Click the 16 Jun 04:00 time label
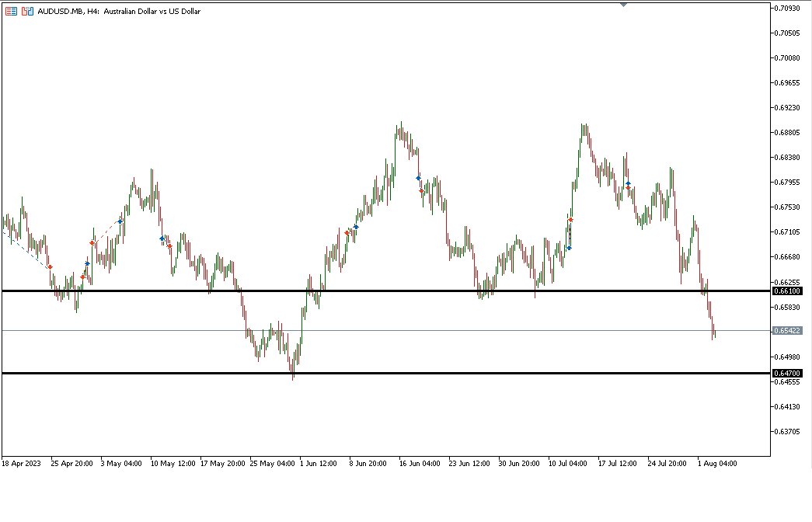 [420, 464]
